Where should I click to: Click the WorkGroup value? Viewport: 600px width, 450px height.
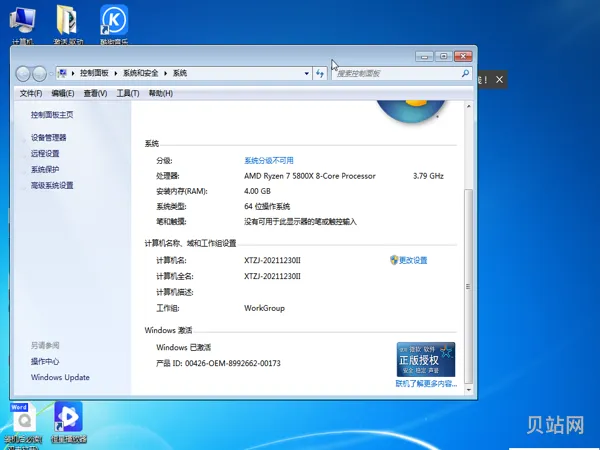tap(264, 308)
